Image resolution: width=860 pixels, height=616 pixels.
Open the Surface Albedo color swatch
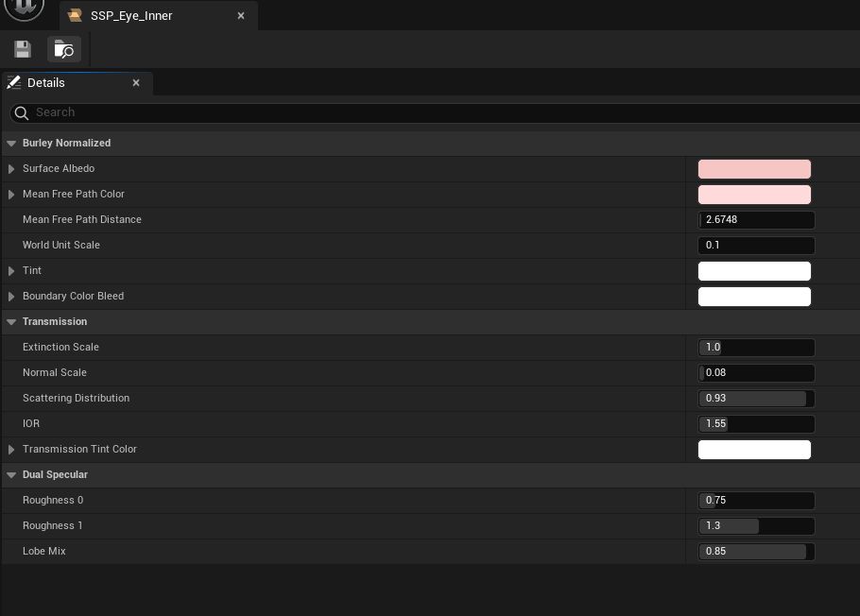tap(754, 169)
